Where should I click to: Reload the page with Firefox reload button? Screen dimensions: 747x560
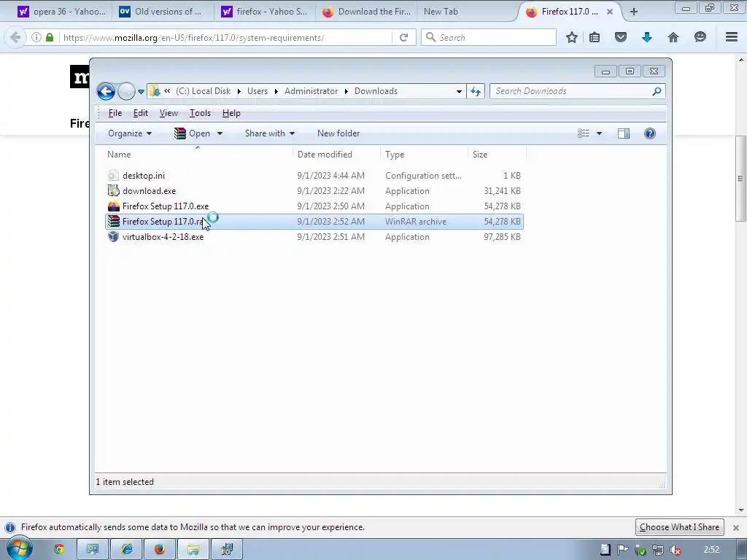[404, 38]
